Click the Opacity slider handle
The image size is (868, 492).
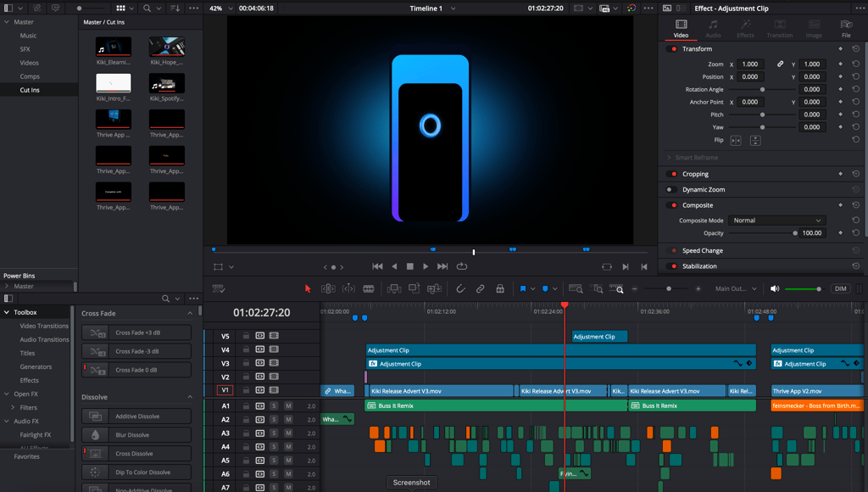tap(795, 233)
